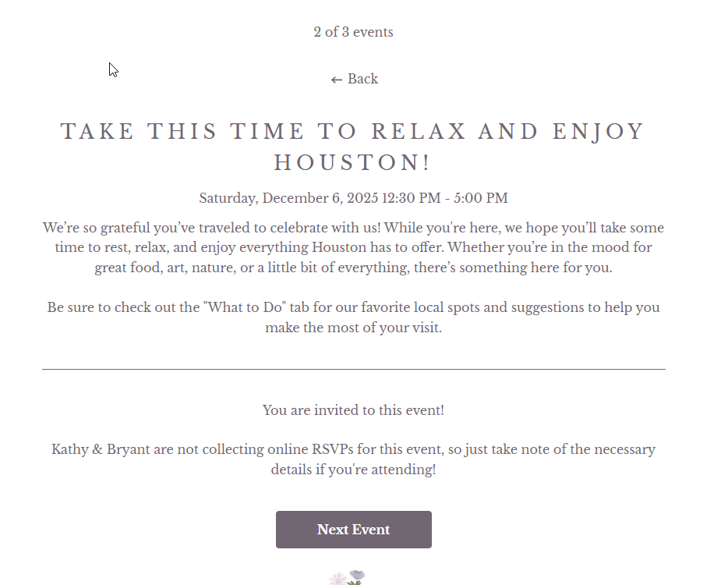Click the horizontal divider line

point(353,369)
